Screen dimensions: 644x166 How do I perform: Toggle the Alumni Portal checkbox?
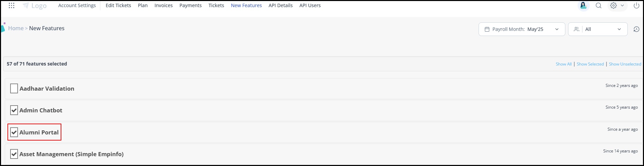click(14, 132)
